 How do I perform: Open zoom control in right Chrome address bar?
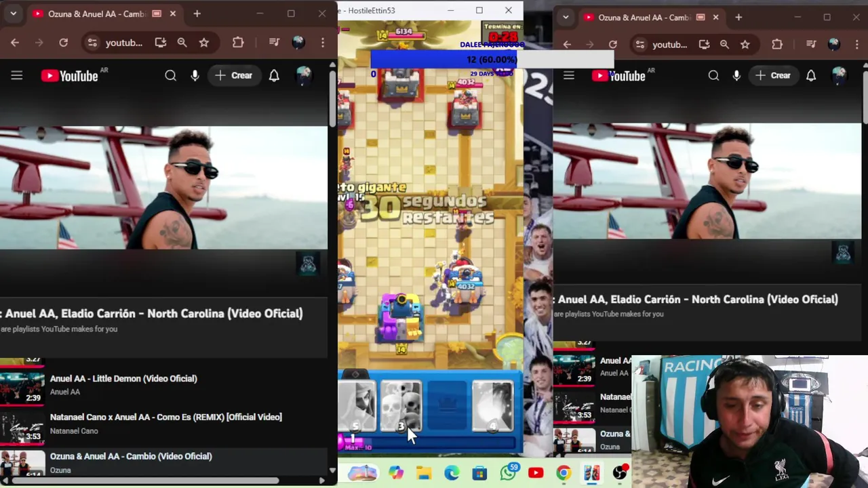(x=724, y=45)
